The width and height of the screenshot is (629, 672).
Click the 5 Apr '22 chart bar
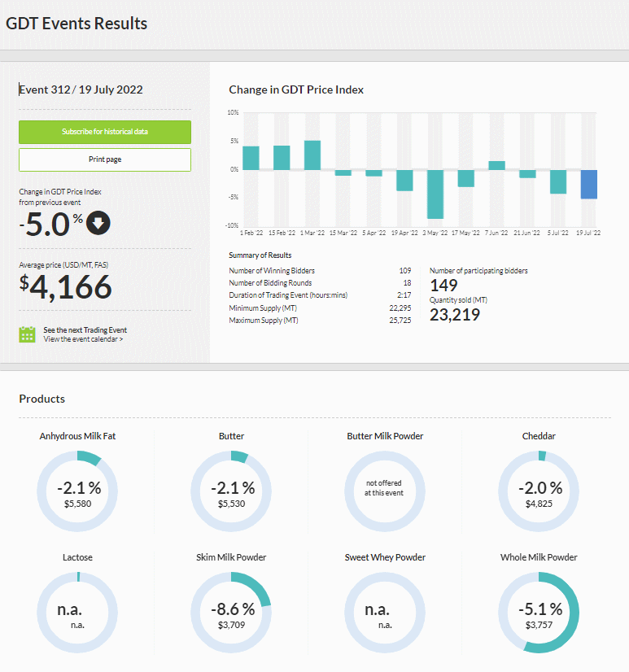pos(373,173)
